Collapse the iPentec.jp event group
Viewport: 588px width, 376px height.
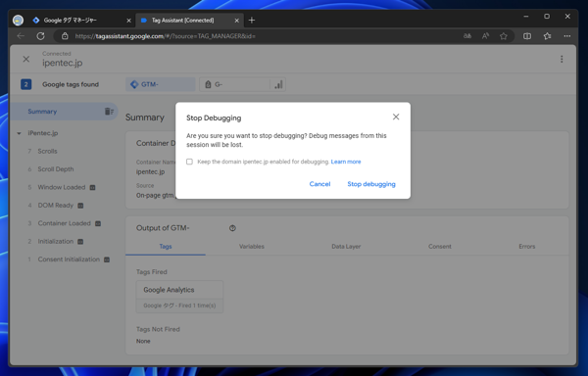(x=20, y=133)
